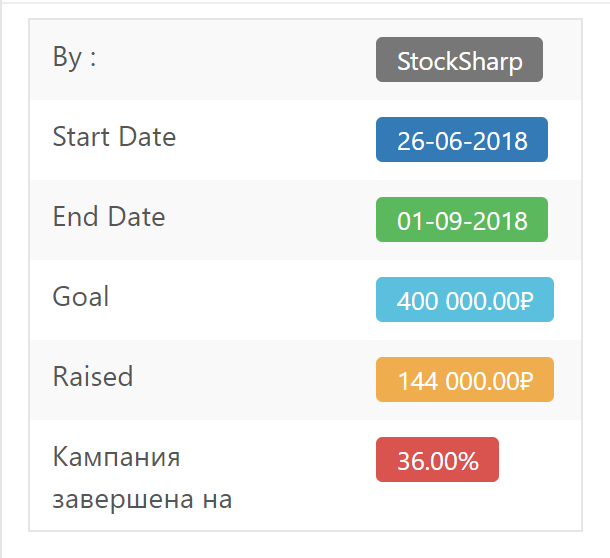Click the "Start Date" label
Image resolution: width=610 pixels, height=558 pixels.
point(114,137)
